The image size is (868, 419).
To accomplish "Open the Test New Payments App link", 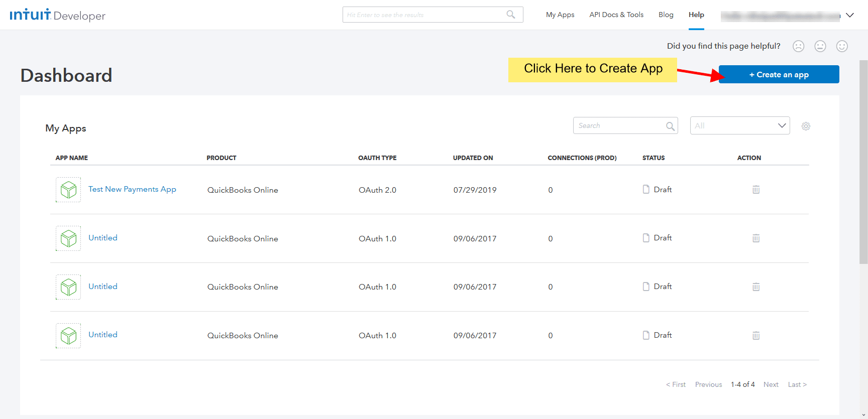I will [x=132, y=189].
